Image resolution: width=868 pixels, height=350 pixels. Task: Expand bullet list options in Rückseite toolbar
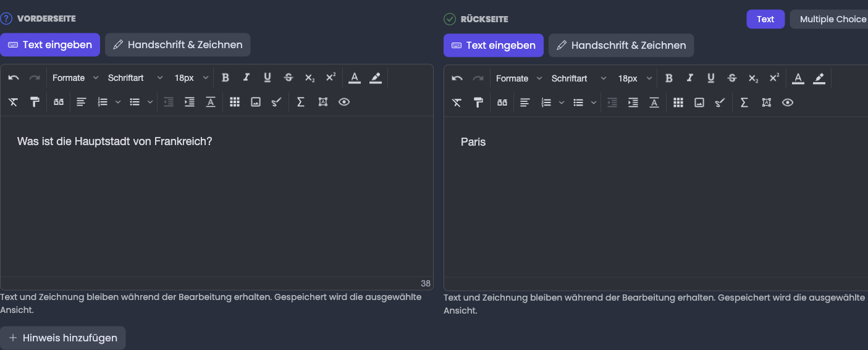pyautogui.click(x=593, y=103)
